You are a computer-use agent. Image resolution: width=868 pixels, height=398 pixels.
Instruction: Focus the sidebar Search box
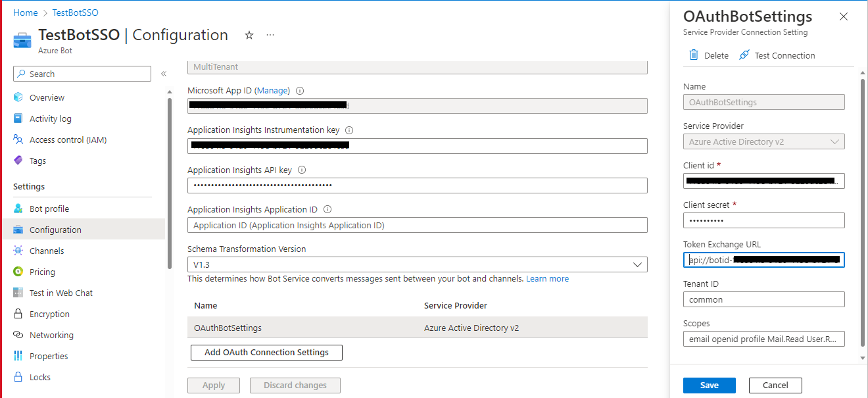[x=82, y=74]
